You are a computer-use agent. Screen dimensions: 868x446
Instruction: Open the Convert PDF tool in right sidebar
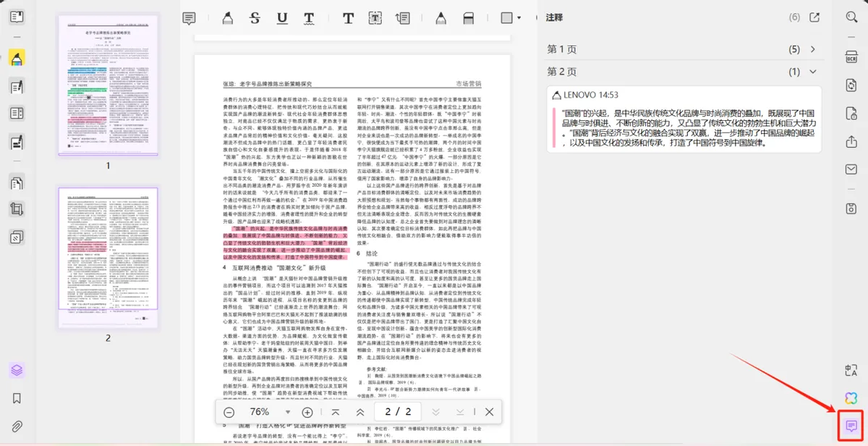(851, 85)
